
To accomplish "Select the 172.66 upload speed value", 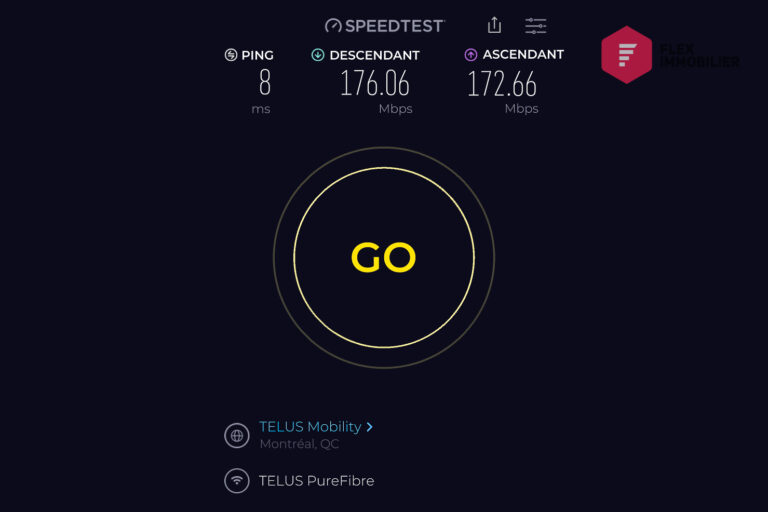I will pyautogui.click(x=502, y=84).
